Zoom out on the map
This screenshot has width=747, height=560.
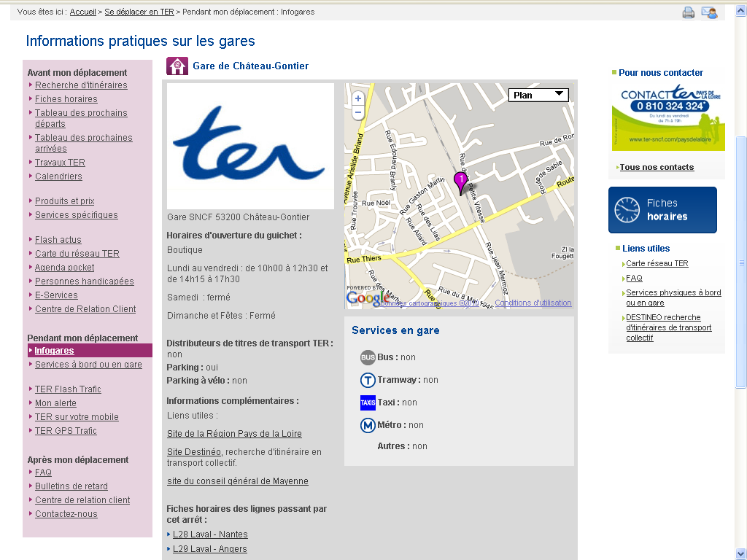tap(358, 112)
